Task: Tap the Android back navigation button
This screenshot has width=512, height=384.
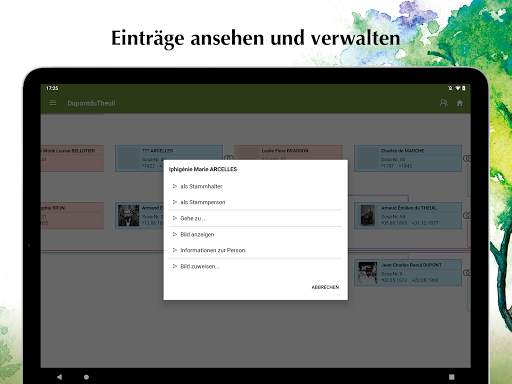Action: [x=59, y=377]
